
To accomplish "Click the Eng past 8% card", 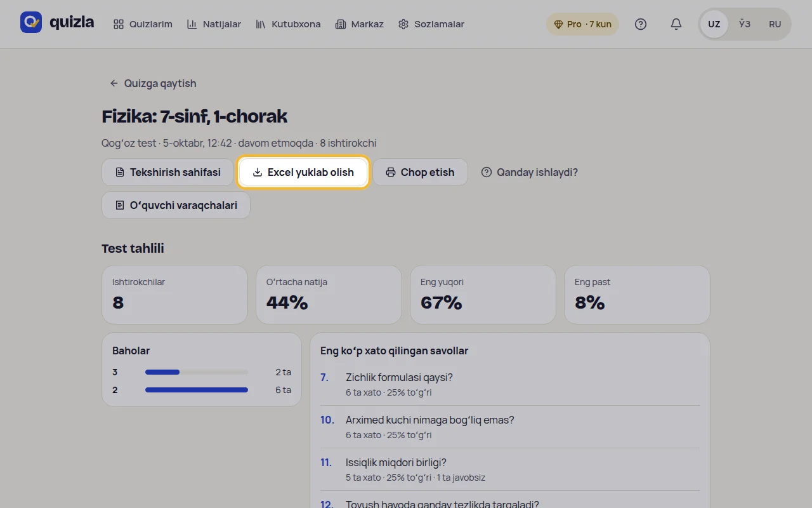I will (637, 295).
